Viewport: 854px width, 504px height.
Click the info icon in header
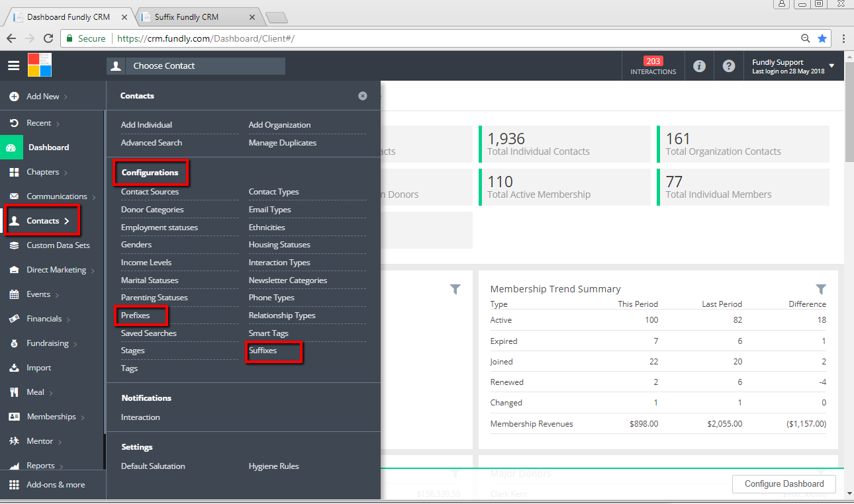tap(699, 66)
